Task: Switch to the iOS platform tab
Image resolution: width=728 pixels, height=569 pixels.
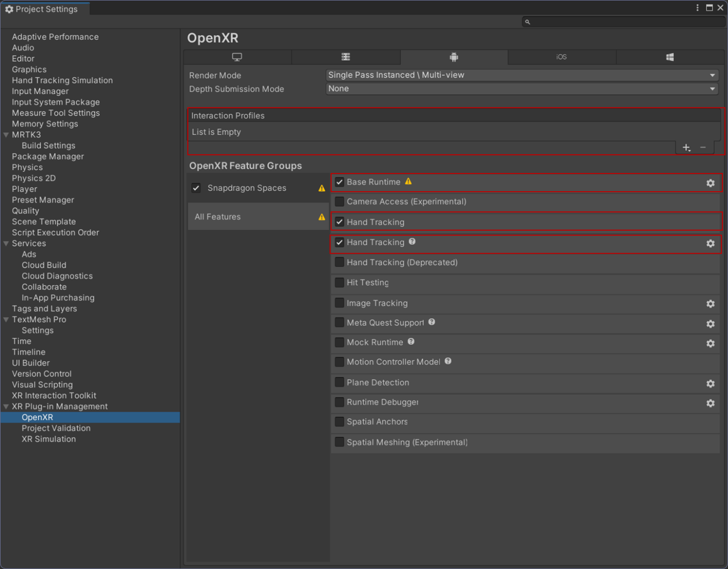Action: (562, 57)
